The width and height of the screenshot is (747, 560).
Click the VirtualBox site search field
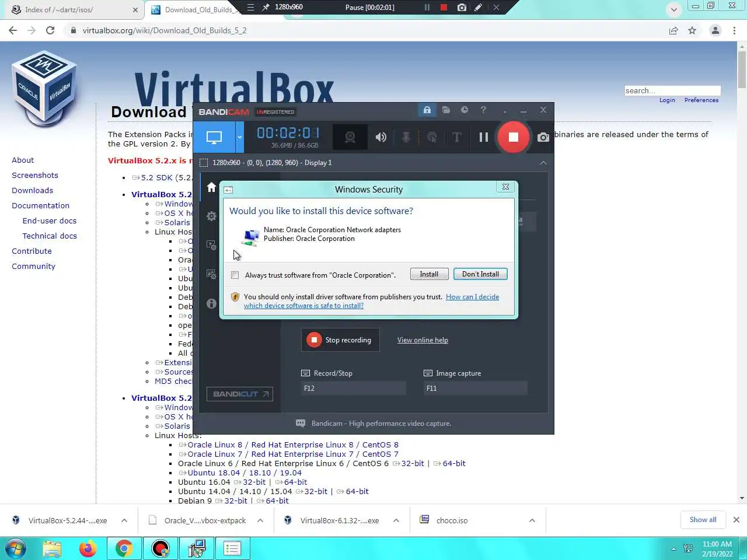(x=672, y=90)
